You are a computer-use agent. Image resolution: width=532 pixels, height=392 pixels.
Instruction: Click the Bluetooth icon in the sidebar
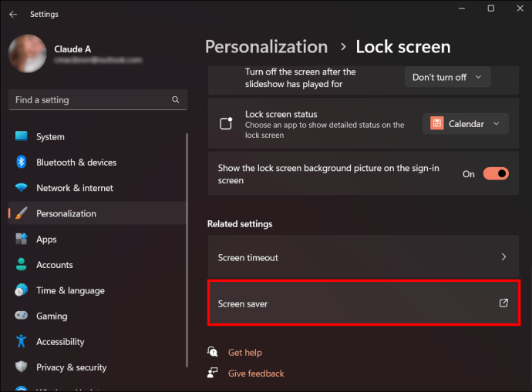click(22, 162)
